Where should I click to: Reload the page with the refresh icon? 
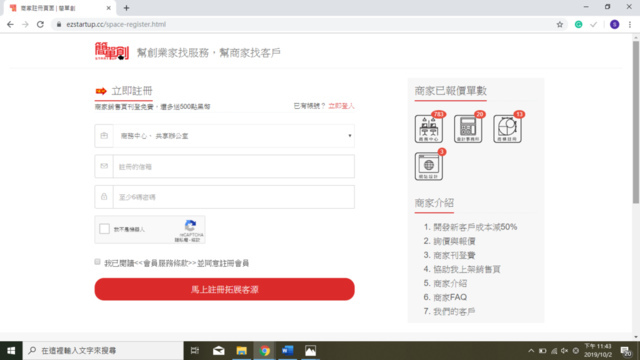tap(40, 24)
